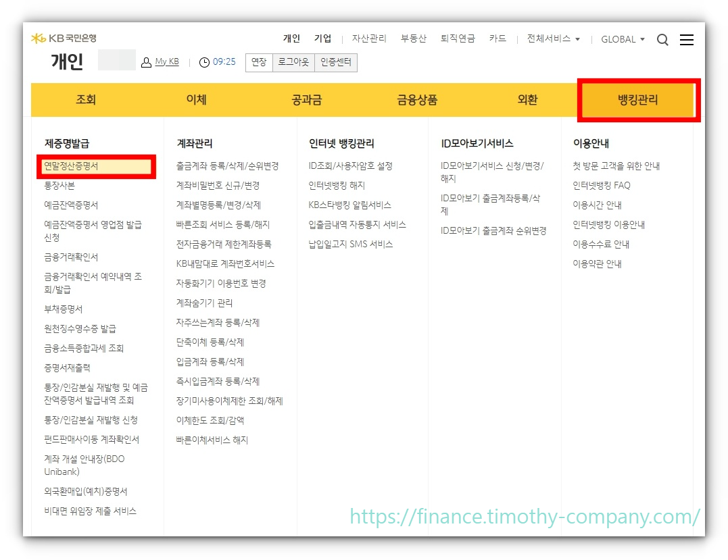The image size is (728, 560).
Task: Click the My KB profile icon
Action: (147, 61)
